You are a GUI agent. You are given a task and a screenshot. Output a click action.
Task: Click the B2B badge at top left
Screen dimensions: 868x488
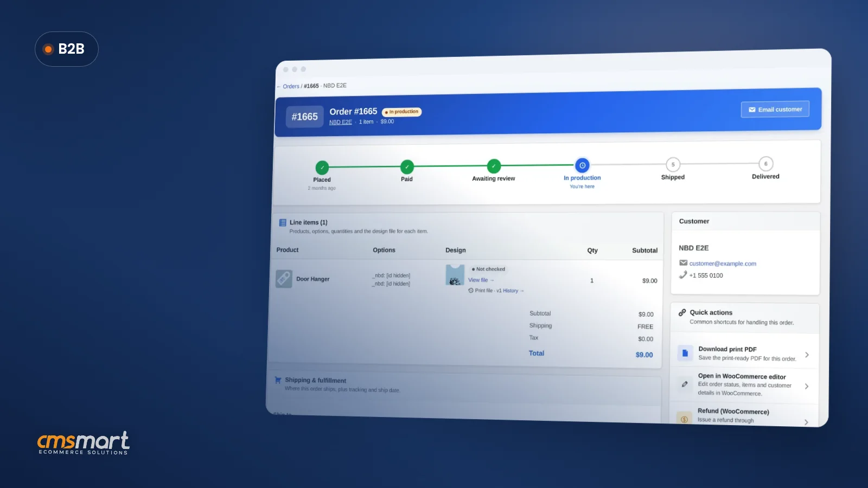pos(67,49)
